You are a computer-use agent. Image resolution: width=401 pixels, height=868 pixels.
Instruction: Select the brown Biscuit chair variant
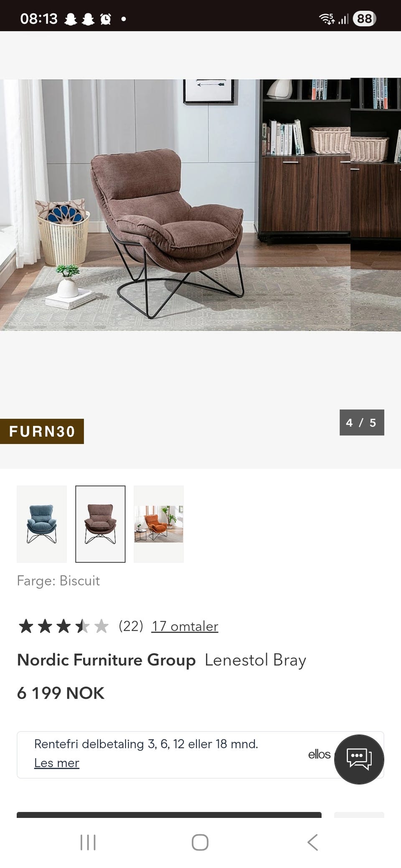pos(100,524)
